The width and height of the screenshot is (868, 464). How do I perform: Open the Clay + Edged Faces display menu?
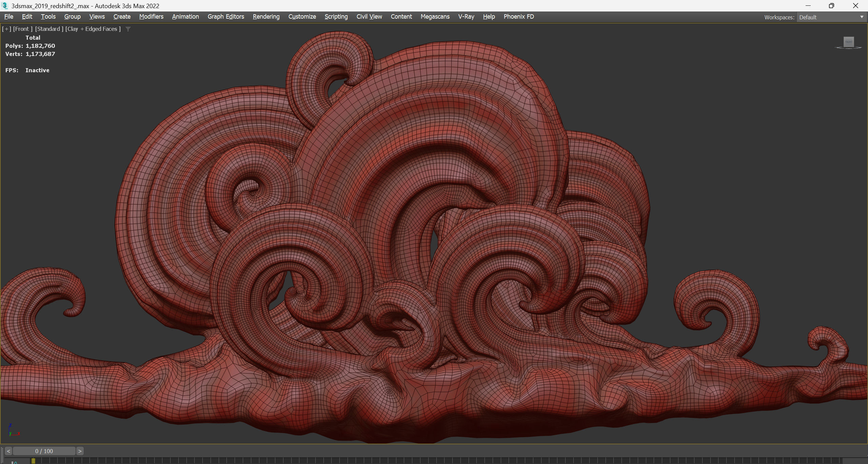93,29
